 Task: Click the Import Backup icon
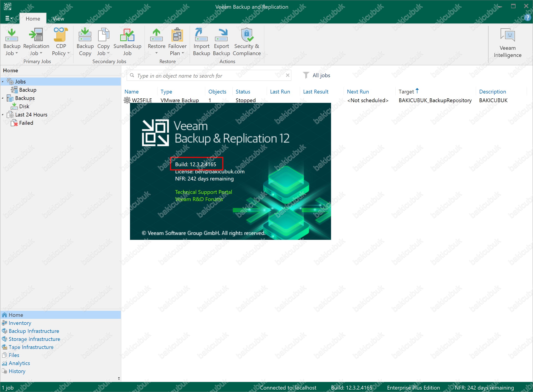(201, 35)
